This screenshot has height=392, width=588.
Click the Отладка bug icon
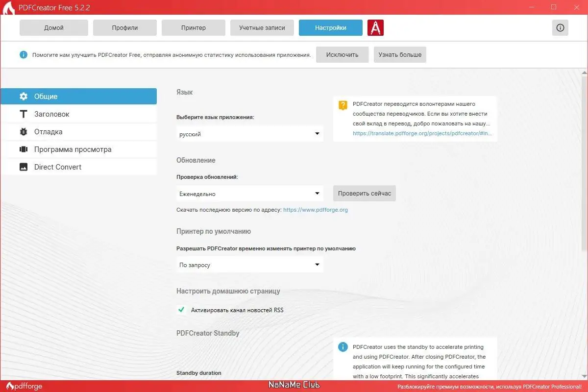(x=24, y=131)
